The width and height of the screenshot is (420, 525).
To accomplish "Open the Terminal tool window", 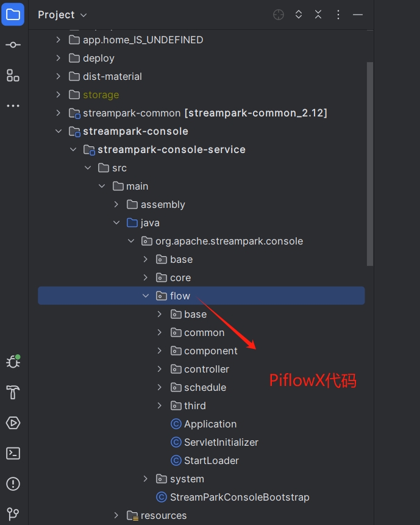I will [13, 453].
